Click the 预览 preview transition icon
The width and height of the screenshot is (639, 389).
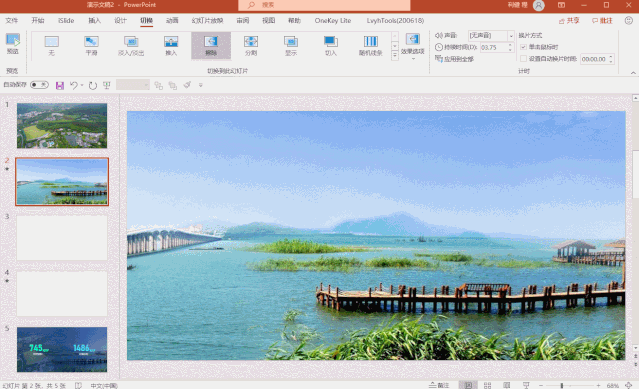[x=13, y=44]
